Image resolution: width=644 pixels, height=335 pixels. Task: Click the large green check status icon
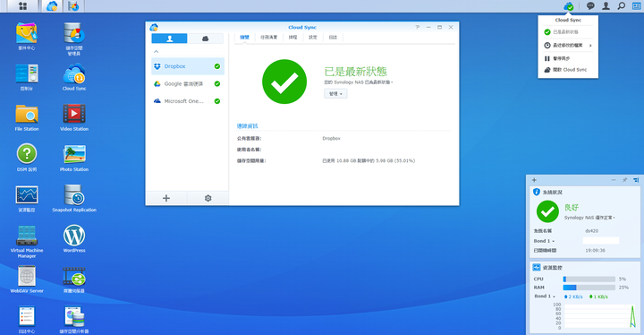point(284,82)
